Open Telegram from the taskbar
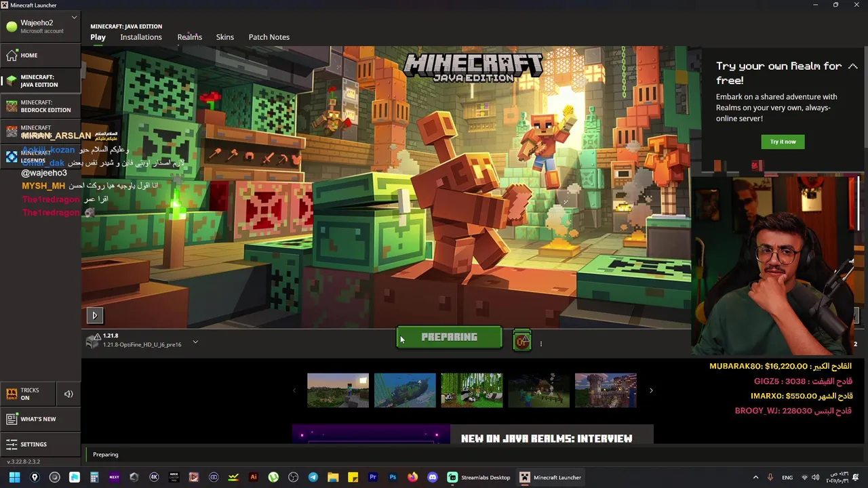Screen dimensions: 868x488 click(313, 477)
